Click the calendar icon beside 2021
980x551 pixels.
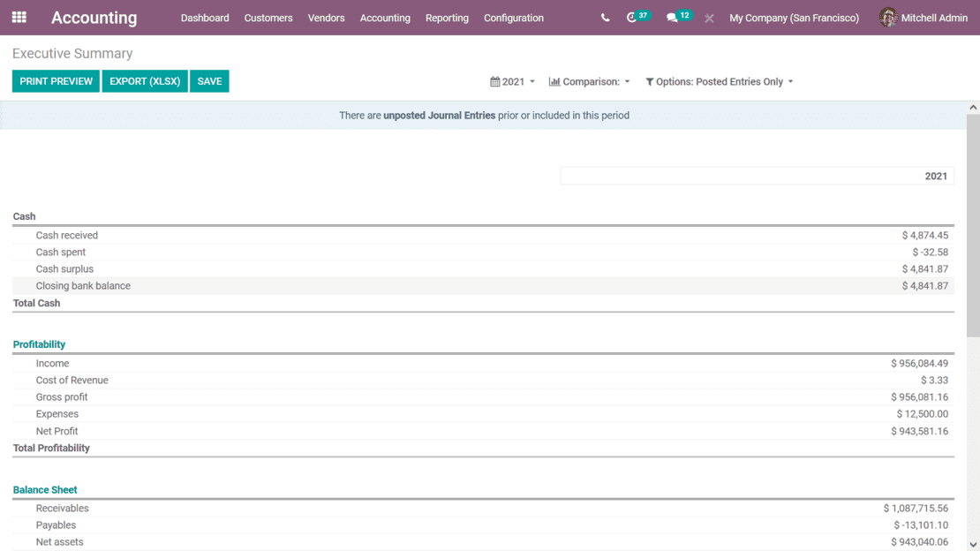tap(495, 82)
